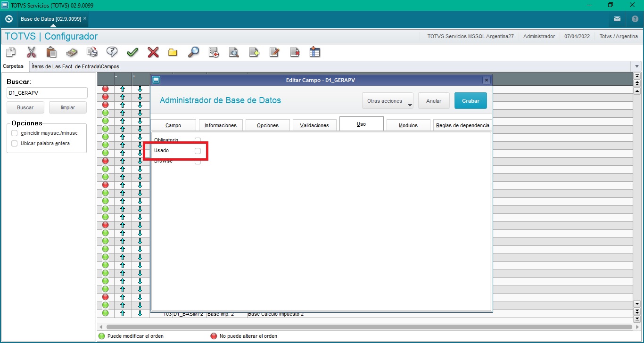Click the Administrador user label
644x343 pixels.
(x=539, y=36)
